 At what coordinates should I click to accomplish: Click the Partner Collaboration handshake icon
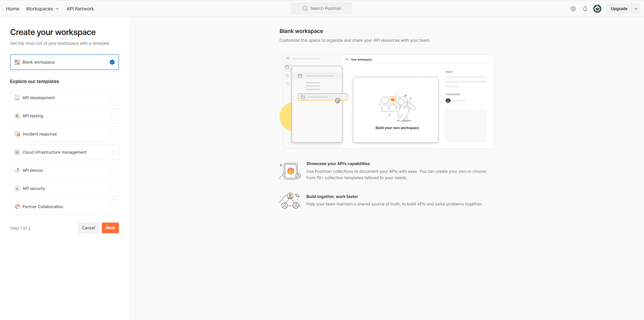[17, 207]
